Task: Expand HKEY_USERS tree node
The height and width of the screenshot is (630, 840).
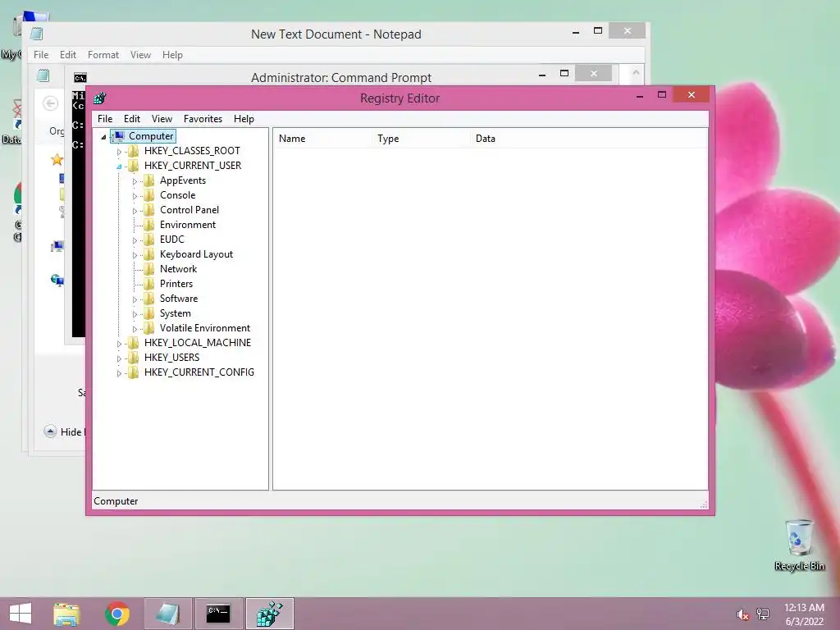Action: [x=119, y=358]
